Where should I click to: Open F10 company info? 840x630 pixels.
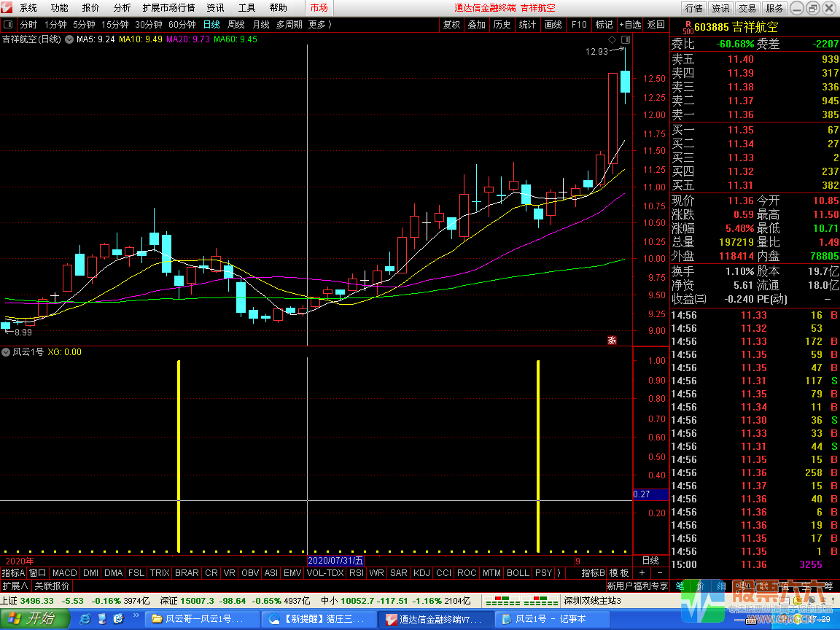pos(579,25)
